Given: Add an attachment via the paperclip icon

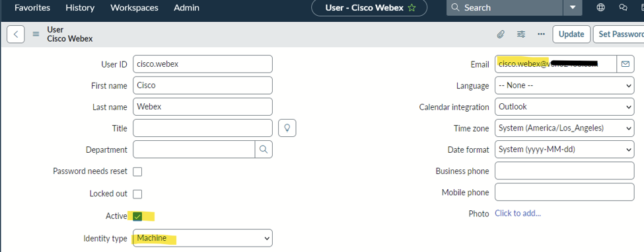Looking at the screenshot, I should (x=500, y=34).
